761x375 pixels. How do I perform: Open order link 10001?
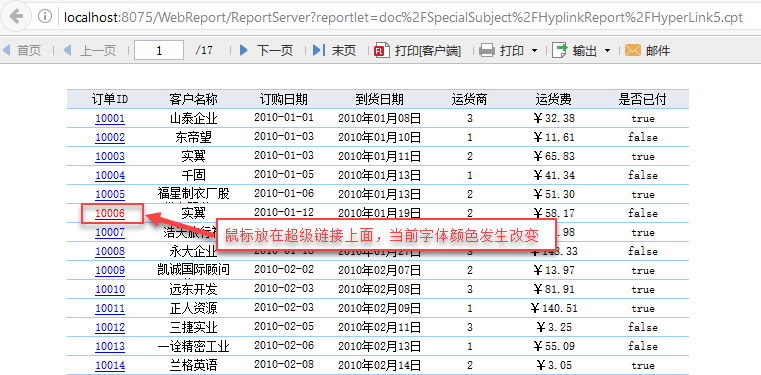coord(110,118)
